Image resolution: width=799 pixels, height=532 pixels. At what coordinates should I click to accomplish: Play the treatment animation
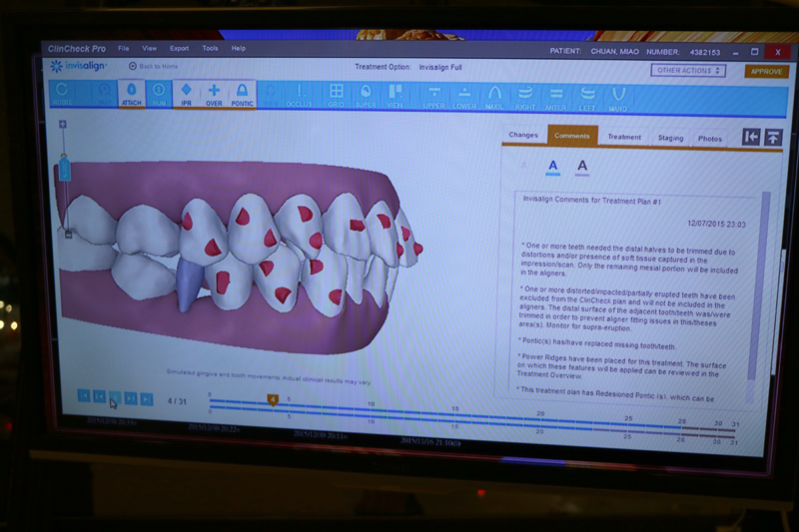tap(115, 397)
